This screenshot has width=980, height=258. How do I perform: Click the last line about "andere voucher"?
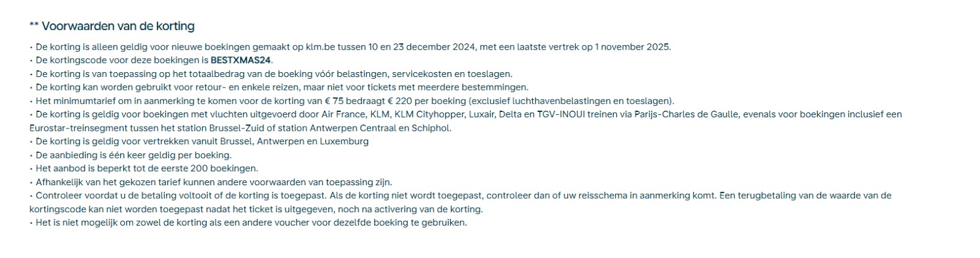pos(251,223)
